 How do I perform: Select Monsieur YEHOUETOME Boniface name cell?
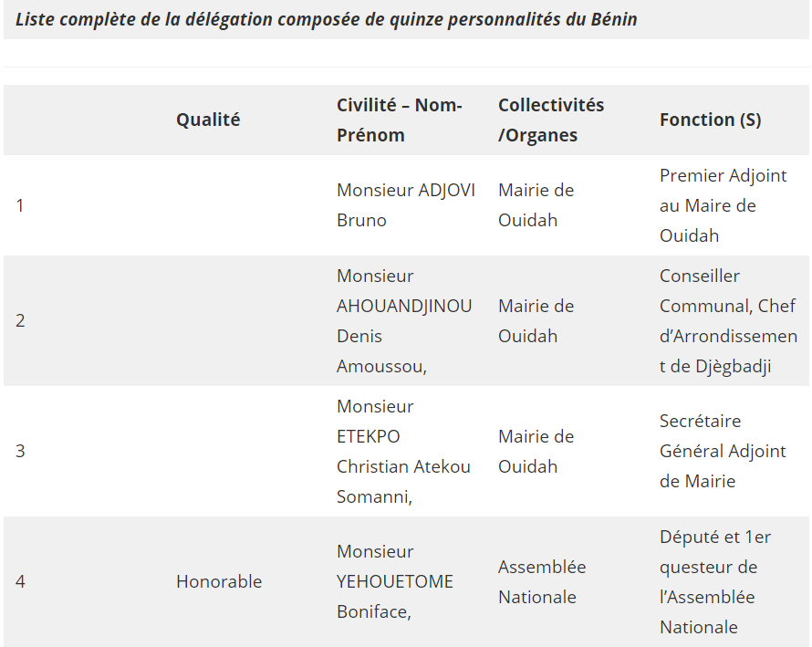tap(394, 581)
